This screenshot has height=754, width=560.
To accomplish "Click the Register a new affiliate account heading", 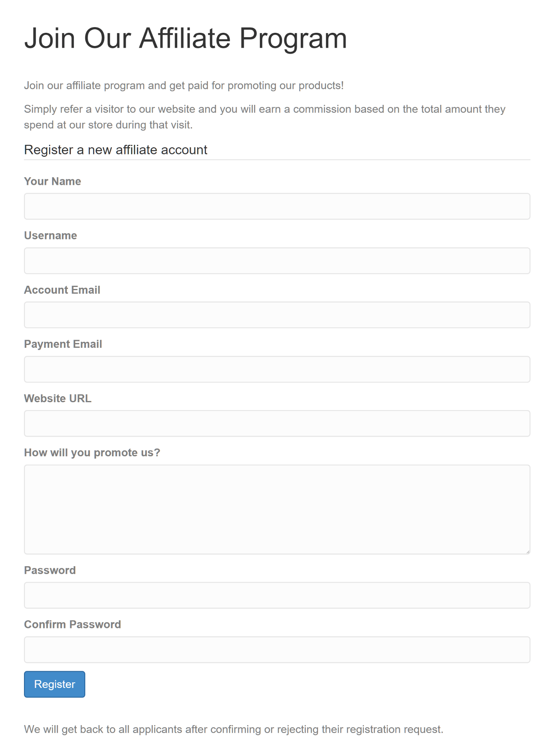I will 116,150.
